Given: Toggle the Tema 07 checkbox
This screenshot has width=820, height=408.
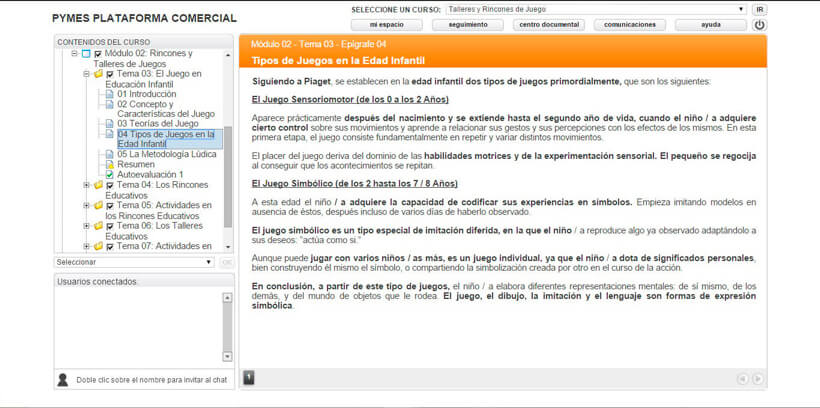Looking at the screenshot, I should point(110,246).
